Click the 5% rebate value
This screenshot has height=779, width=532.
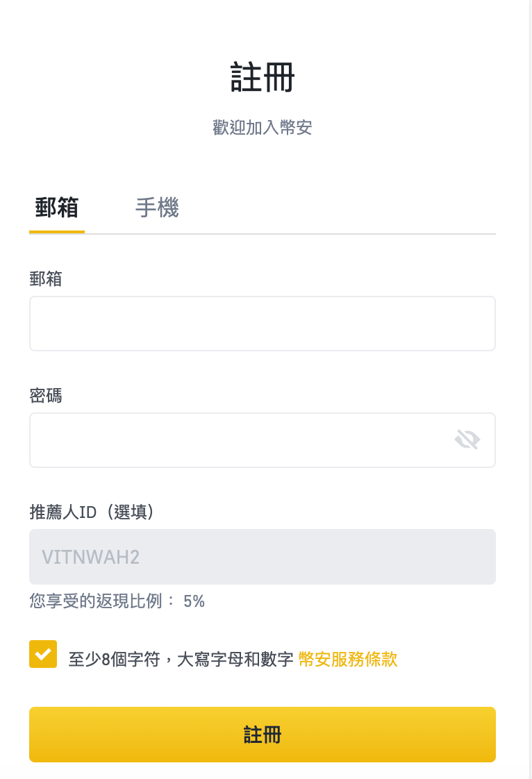pos(194,602)
